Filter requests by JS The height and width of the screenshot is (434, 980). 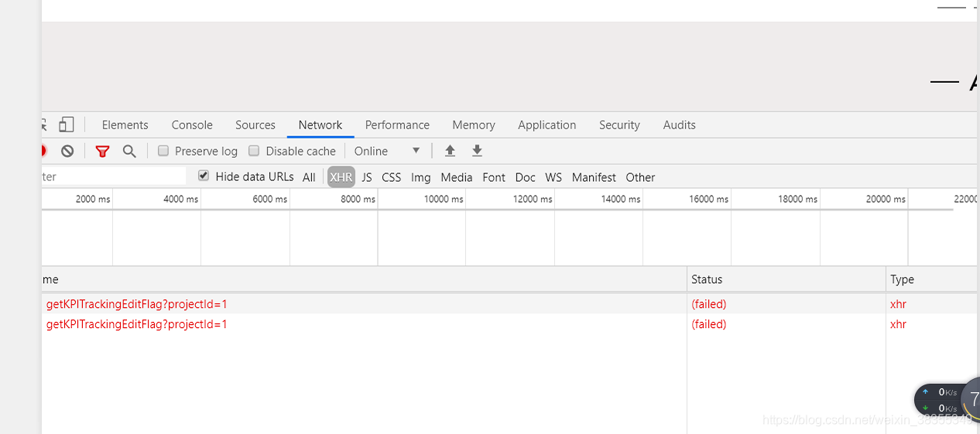[x=367, y=177]
